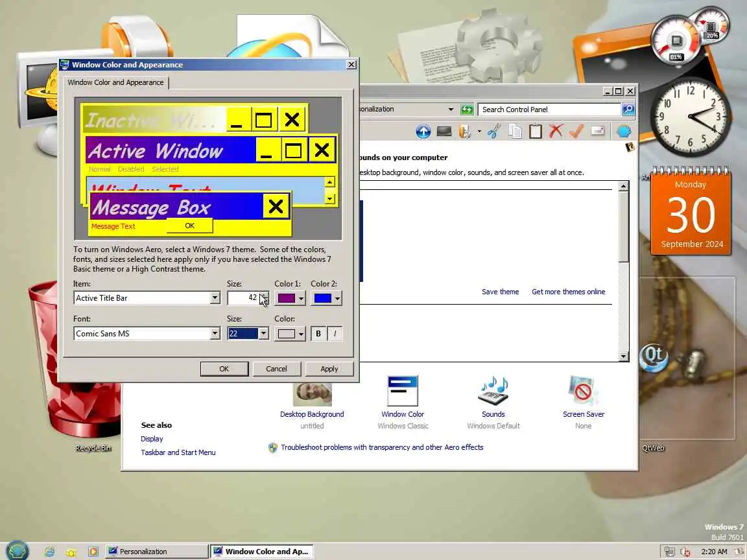
Task: Click the green Refresh icon beside address bar
Action: [x=467, y=110]
